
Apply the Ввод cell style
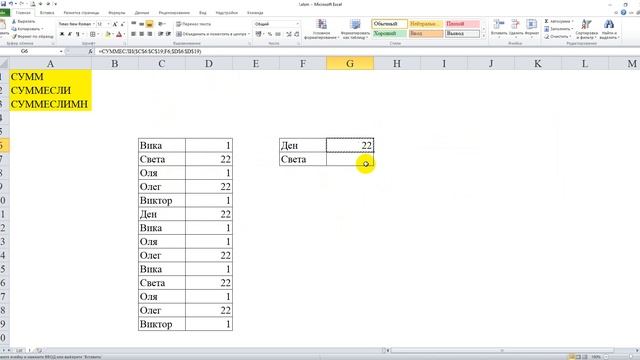tap(426, 33)
